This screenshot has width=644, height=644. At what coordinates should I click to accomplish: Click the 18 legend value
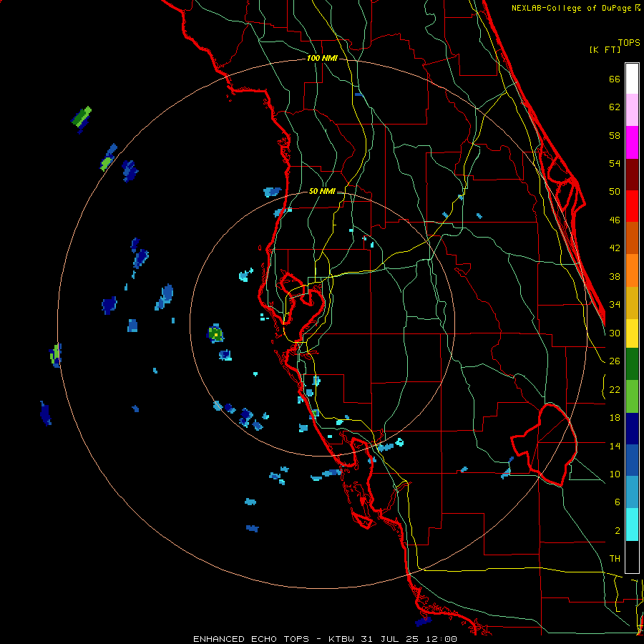point(615,418)
